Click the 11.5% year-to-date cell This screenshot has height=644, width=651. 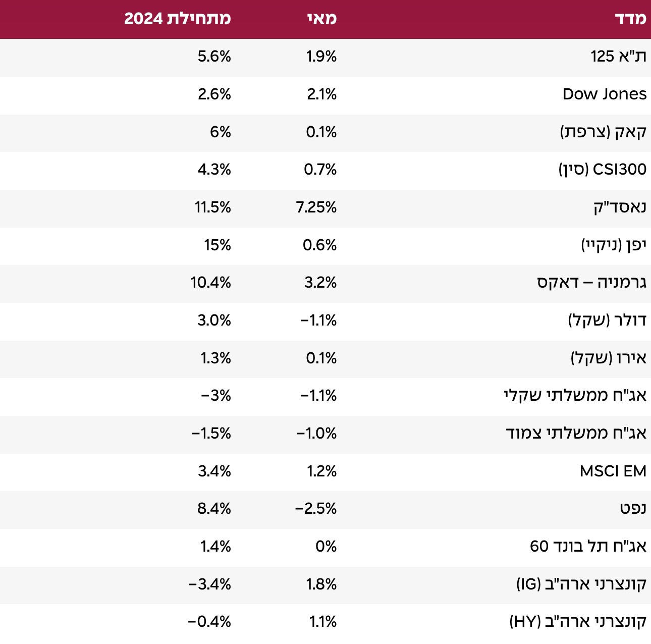[x=213, y=207]
